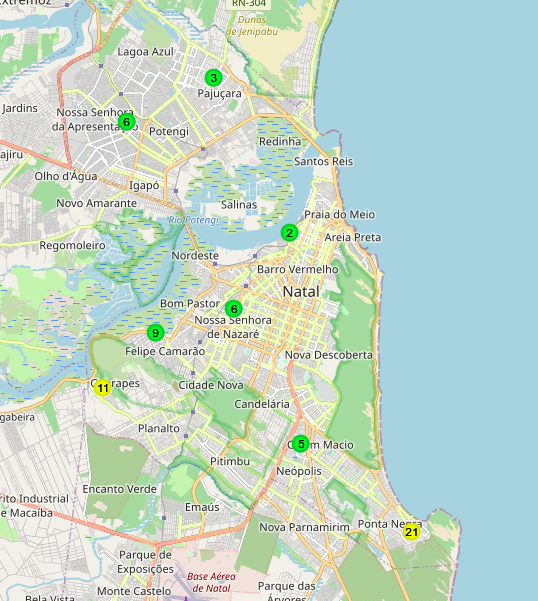This screenshot has width=538, height=601.
Task: Click the Igapó label
Action: (x=144, y=186)
